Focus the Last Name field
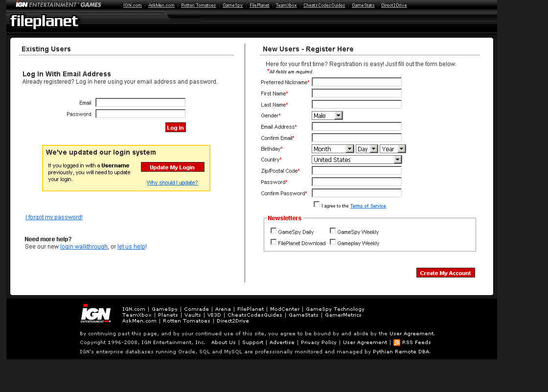This screenshot has width=548, height=392. click(357, 104)
